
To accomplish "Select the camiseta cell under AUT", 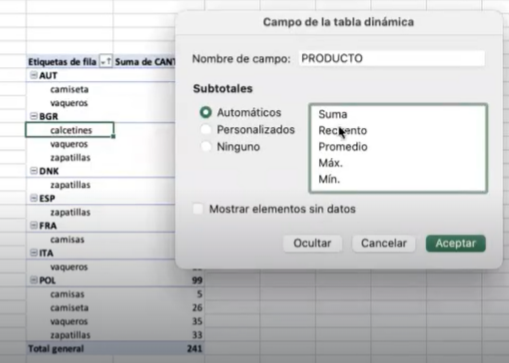I will point(70,89).
